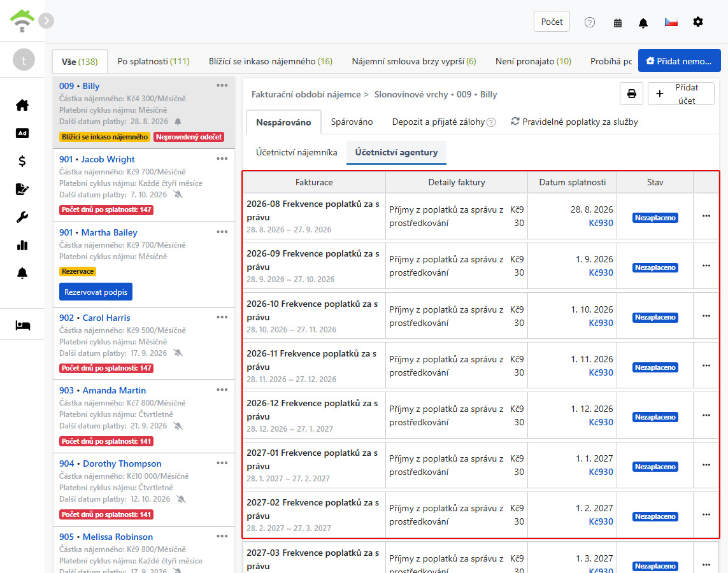This screenshot has height=573, width=728.
Task: Select the Vše (138) tab
Action: click(80, 62)
